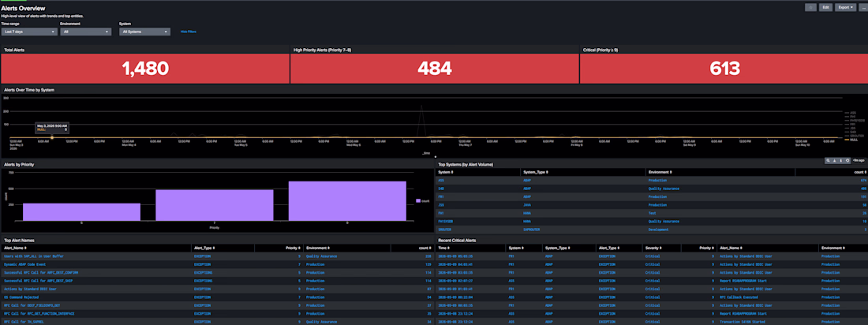The height and width of the screenshot is (325, 868).
Task: Click the star favorite icon button
Action: 810,7
